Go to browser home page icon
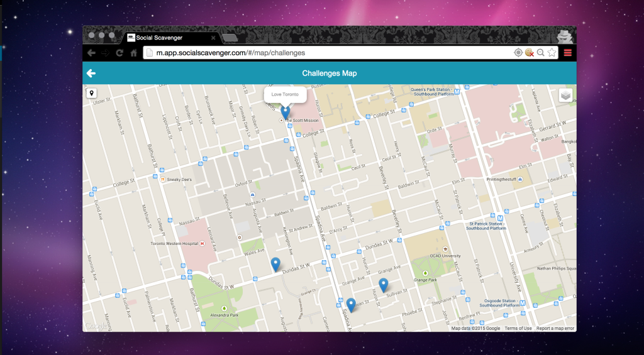The width and height of the screenshot is (644, 355). click(x=133, y=53)
